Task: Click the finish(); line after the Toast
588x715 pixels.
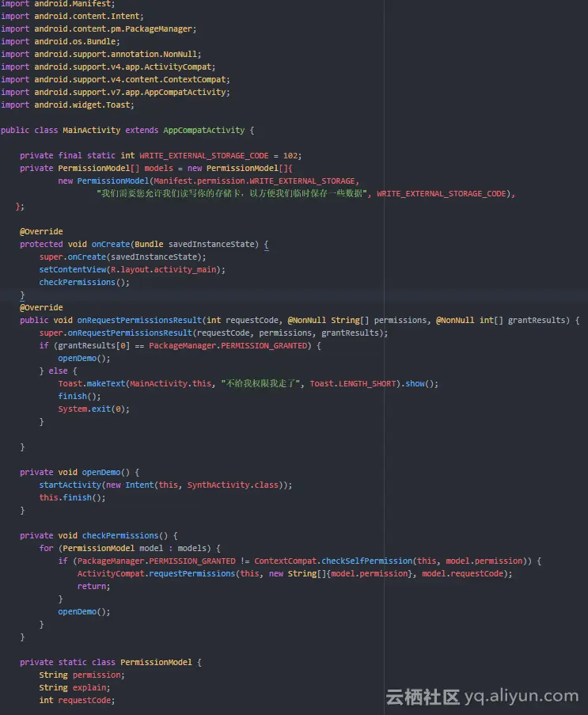Action: 79,397
